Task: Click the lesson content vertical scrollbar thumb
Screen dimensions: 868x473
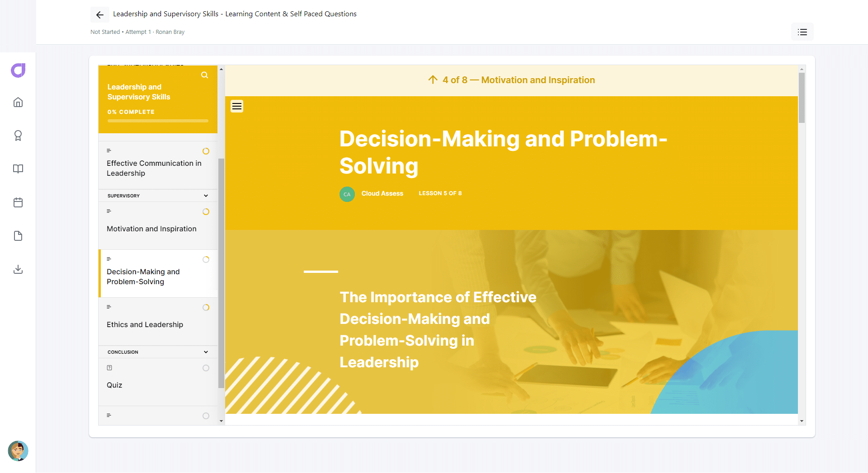Action: click(802, 98)
